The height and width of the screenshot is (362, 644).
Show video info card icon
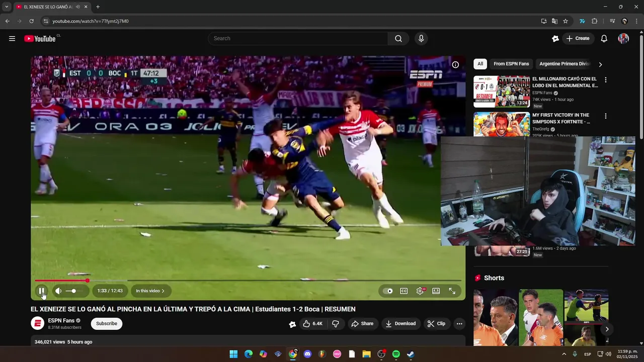pos(455,65)
